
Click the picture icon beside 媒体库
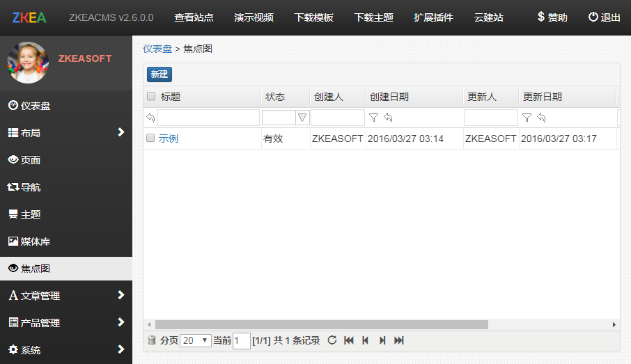pyautogui.click(x=13, y=242)
